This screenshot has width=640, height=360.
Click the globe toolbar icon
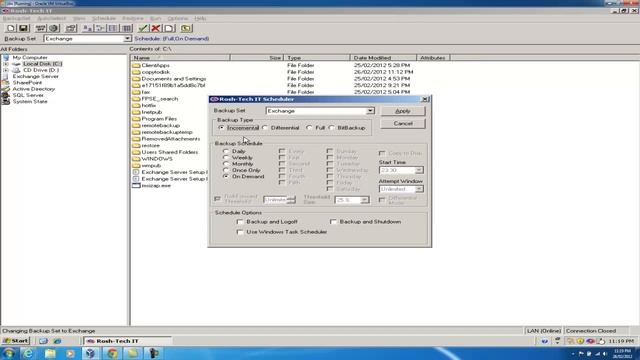coord(54,28)
